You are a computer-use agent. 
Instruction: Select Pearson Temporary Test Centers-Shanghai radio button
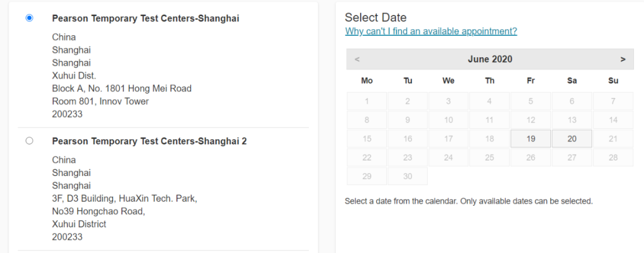pyautogui.click(x=29, y=18)
